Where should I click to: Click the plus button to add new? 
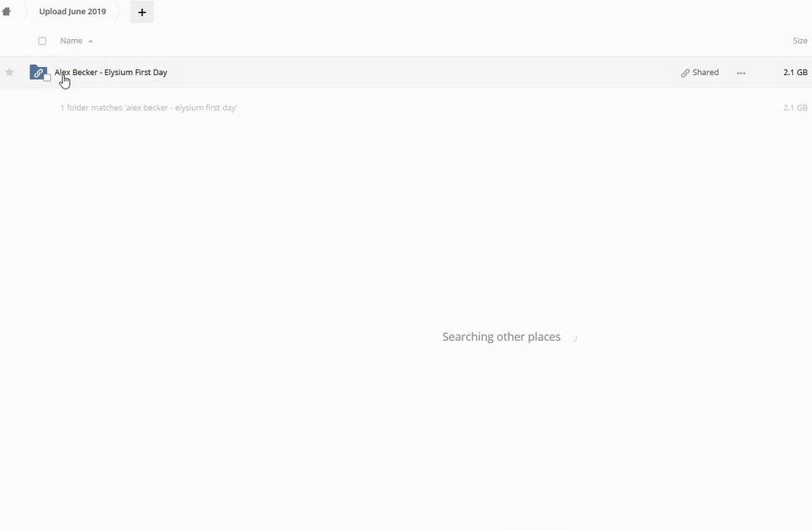[142, 12]
